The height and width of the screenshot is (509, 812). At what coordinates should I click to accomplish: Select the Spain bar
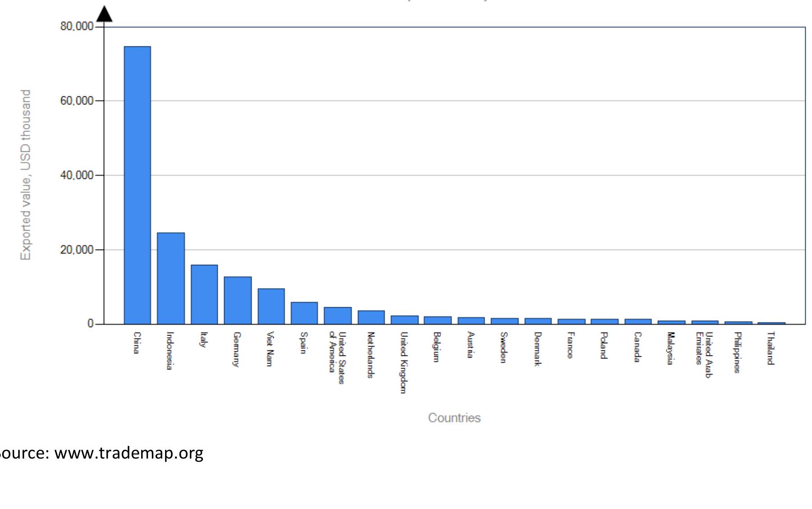coord(304,313)
